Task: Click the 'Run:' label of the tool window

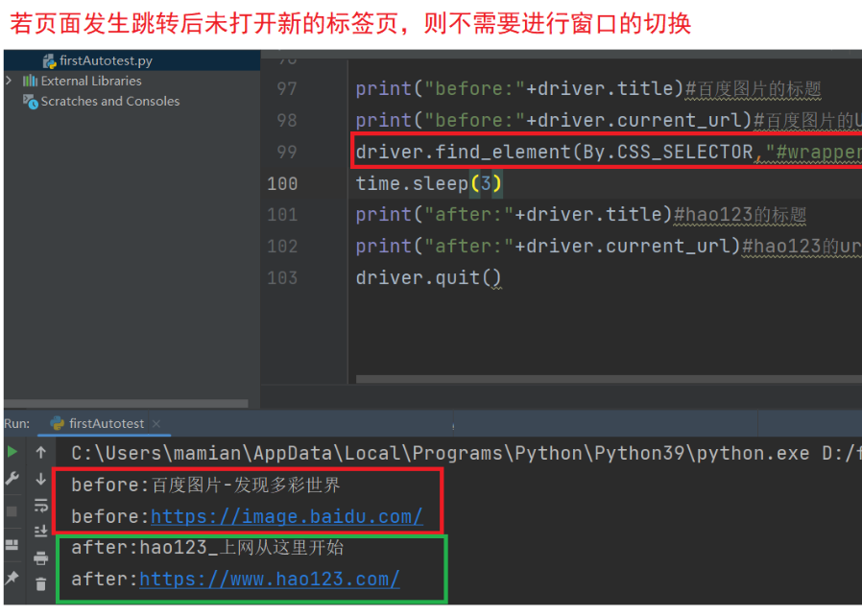Action: pos(17,424)
